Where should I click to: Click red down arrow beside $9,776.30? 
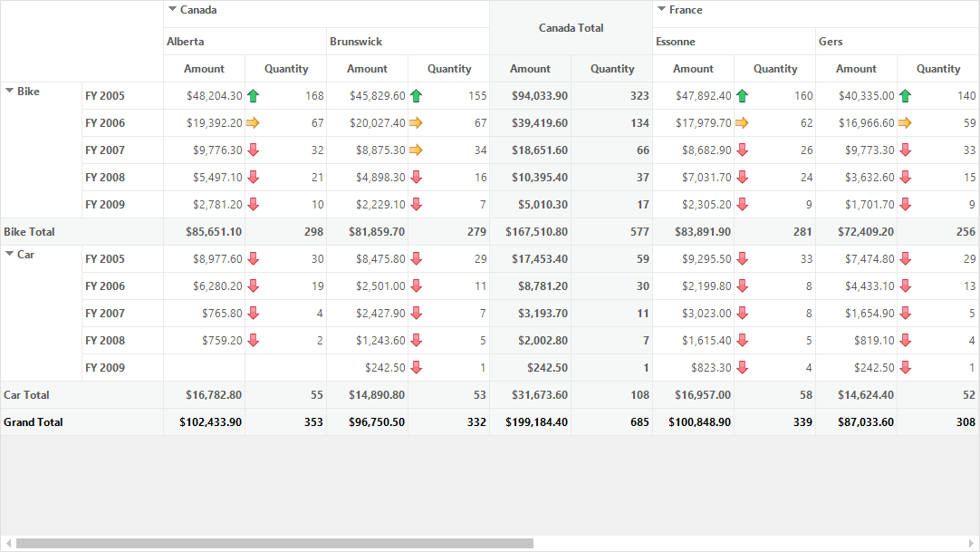pos(253,150)
